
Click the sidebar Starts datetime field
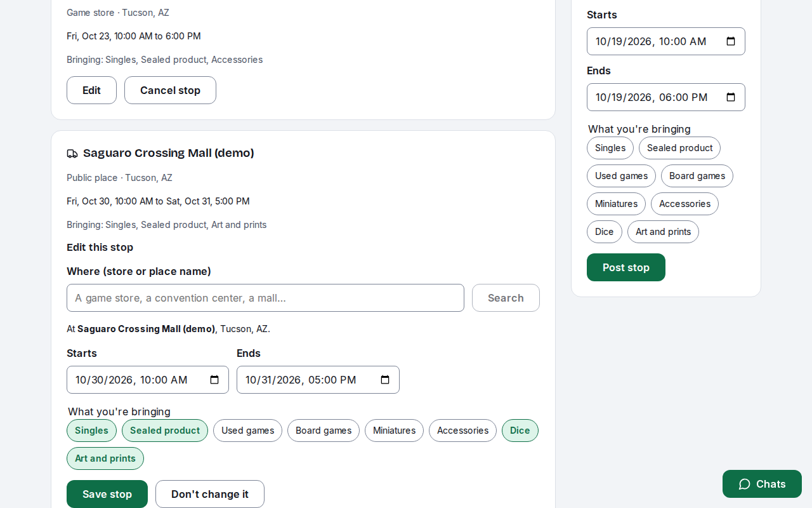pos(666,41)
